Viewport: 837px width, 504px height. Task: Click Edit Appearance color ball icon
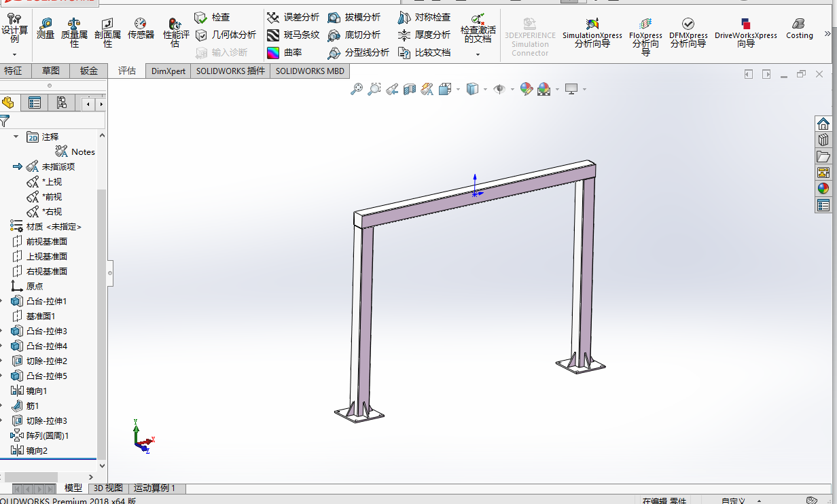click(x=526, y=89)
